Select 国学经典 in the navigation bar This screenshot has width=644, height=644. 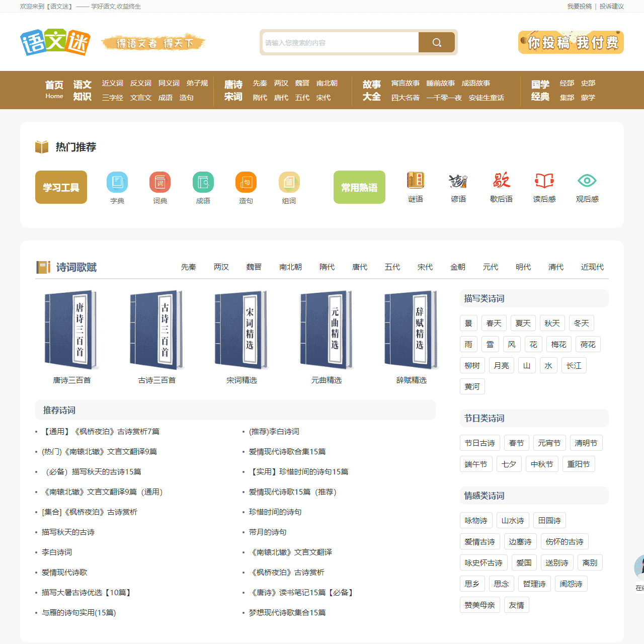click(539, 90)
